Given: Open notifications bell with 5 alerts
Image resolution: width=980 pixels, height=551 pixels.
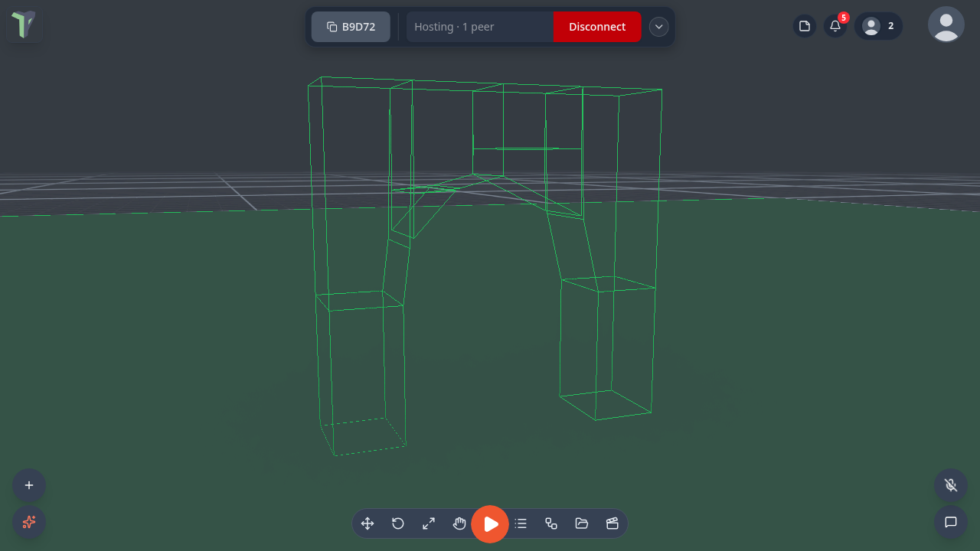Looking at the screenshot, I should (835, 26).
